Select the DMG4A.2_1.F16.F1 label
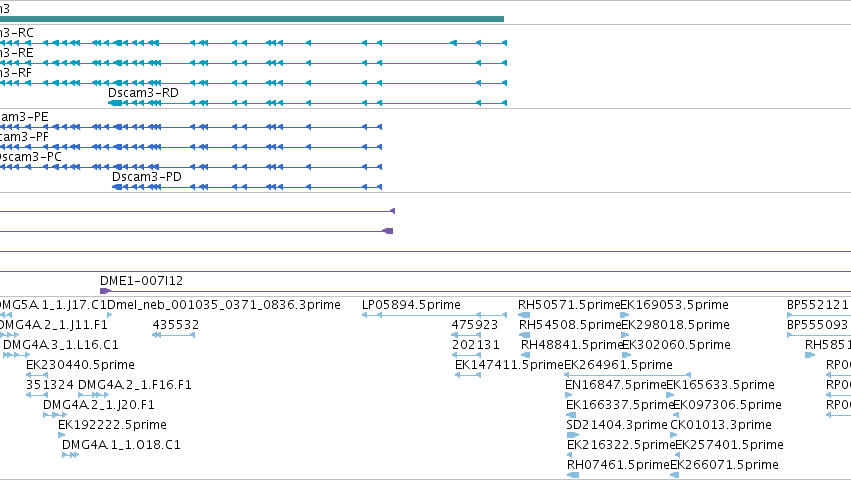 pyautogui.click(x=135, y=385)
